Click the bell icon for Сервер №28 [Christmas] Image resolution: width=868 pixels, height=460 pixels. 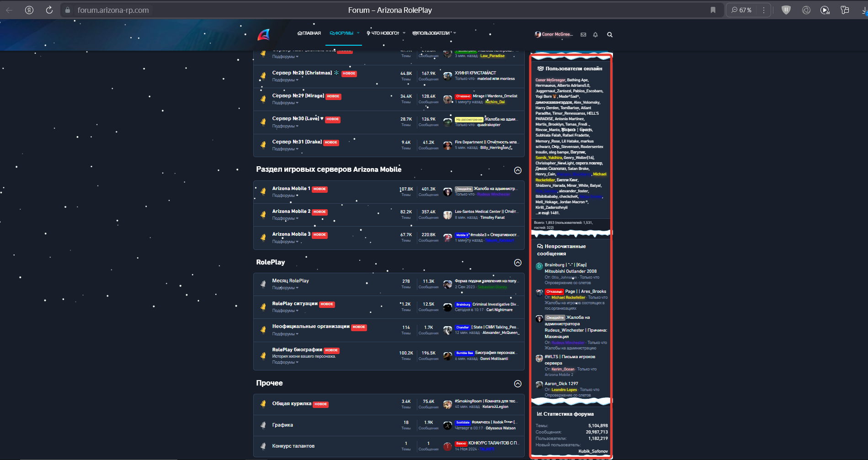263,76
